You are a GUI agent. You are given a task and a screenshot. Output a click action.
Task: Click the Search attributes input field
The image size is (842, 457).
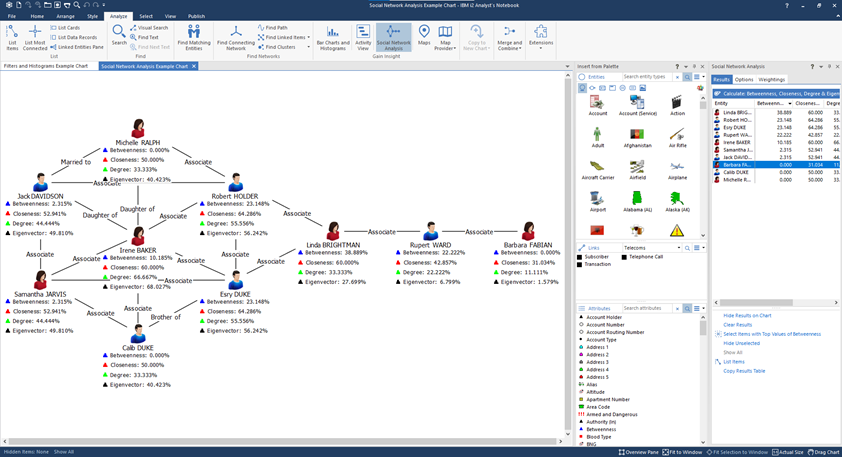tap(646, 308)
